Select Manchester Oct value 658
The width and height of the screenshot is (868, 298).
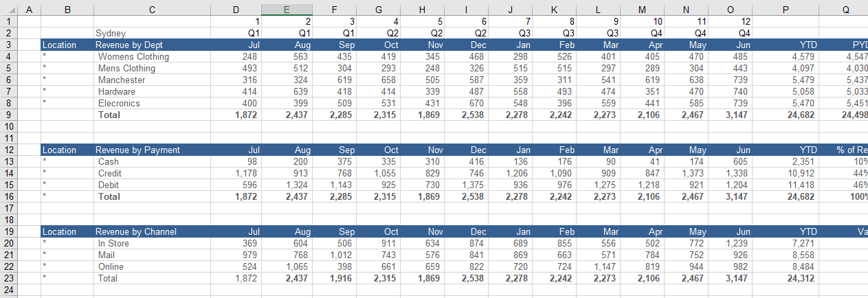click(379, 80)
